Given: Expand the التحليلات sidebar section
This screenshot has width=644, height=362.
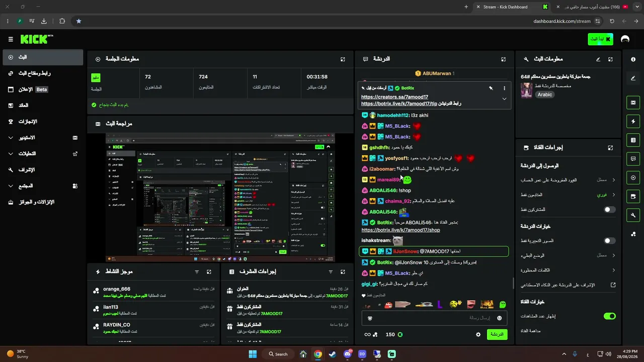Looking at the screenshot, I should 42,154.
